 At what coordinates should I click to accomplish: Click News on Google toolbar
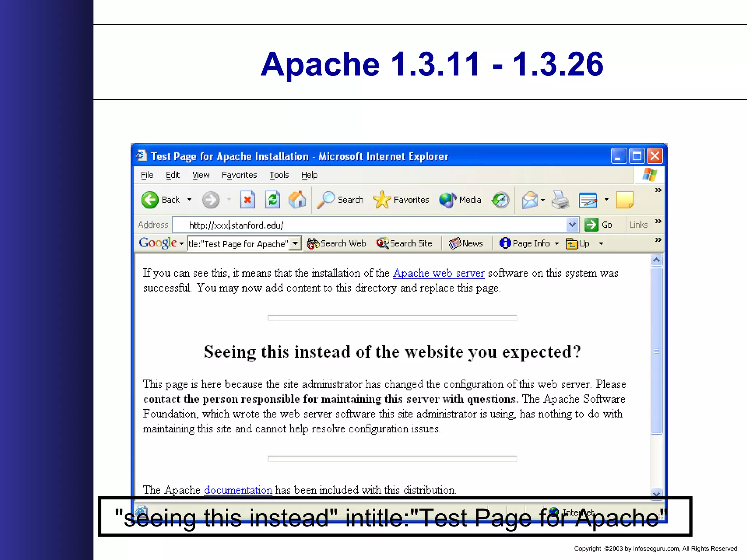[x=465, y=244]
